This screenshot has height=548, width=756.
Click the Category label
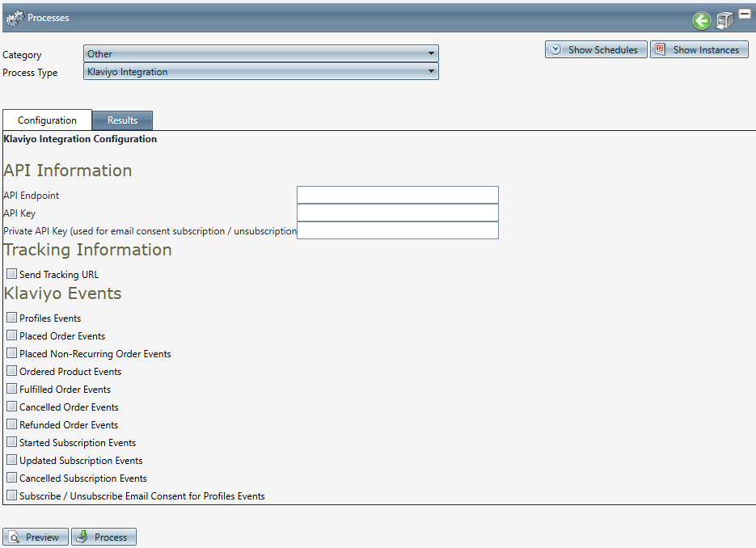click(x=22, y=55)
